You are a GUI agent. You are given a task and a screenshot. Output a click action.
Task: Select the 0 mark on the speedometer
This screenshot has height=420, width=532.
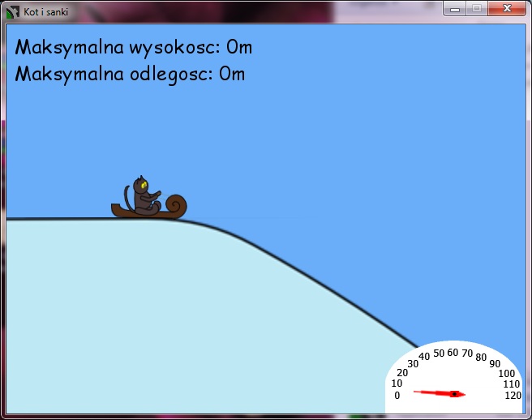point(397,396)
